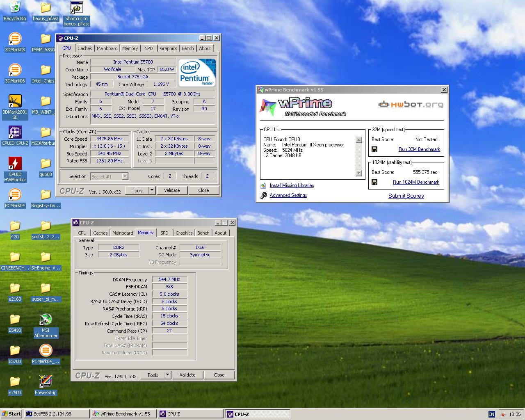Click the DRAM Frequency value field
Image resolution: width=525 pixels, height=420 pixels.
pos(169,279)
